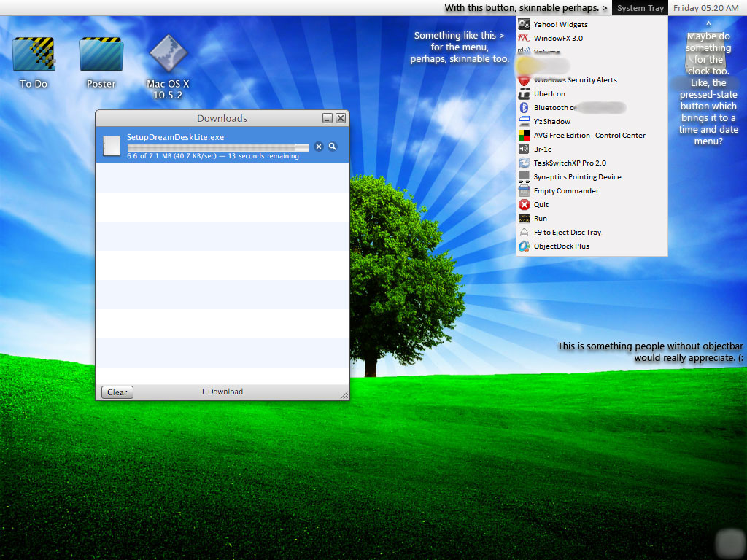Image resolution: width=747 pixels, height=560 pixels.
Task: Click the ÜberIcon tray icon
Action: (x=524, y=94)
